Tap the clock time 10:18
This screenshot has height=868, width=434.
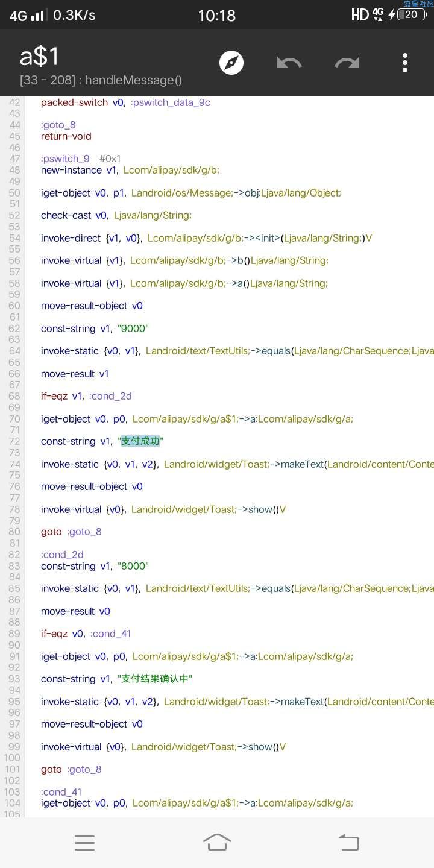click(x=217, y=15)
